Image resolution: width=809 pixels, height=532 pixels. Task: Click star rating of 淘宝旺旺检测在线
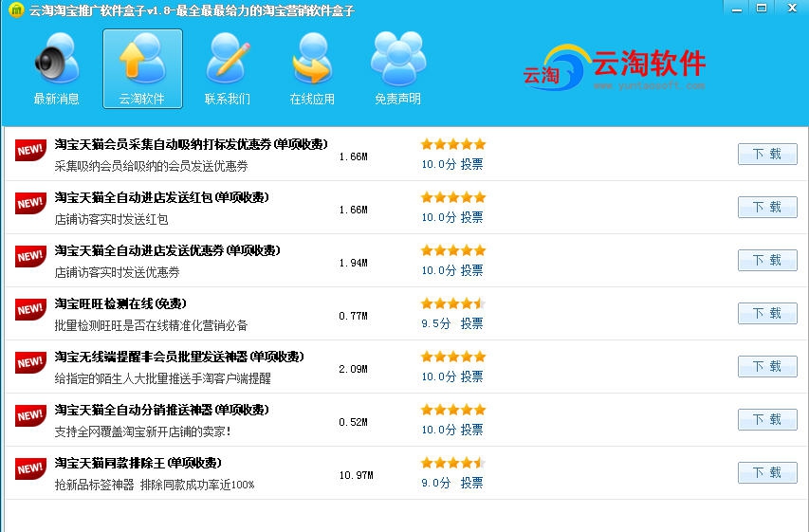click(x=453, y=303)
